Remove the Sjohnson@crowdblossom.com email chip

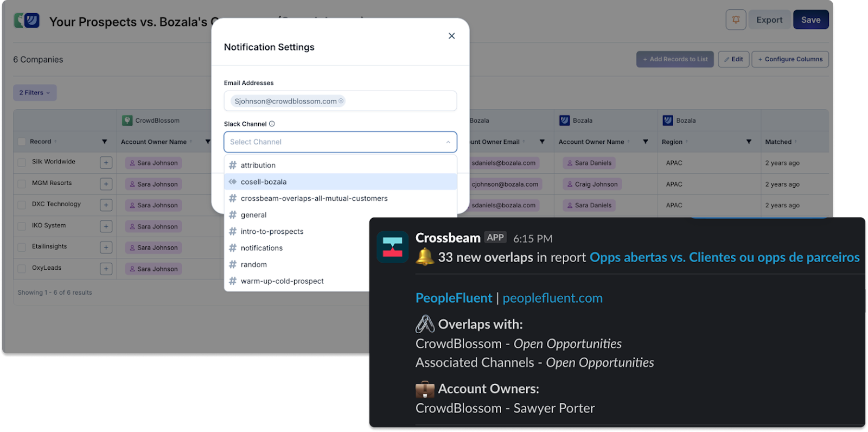tap(341, 101)
